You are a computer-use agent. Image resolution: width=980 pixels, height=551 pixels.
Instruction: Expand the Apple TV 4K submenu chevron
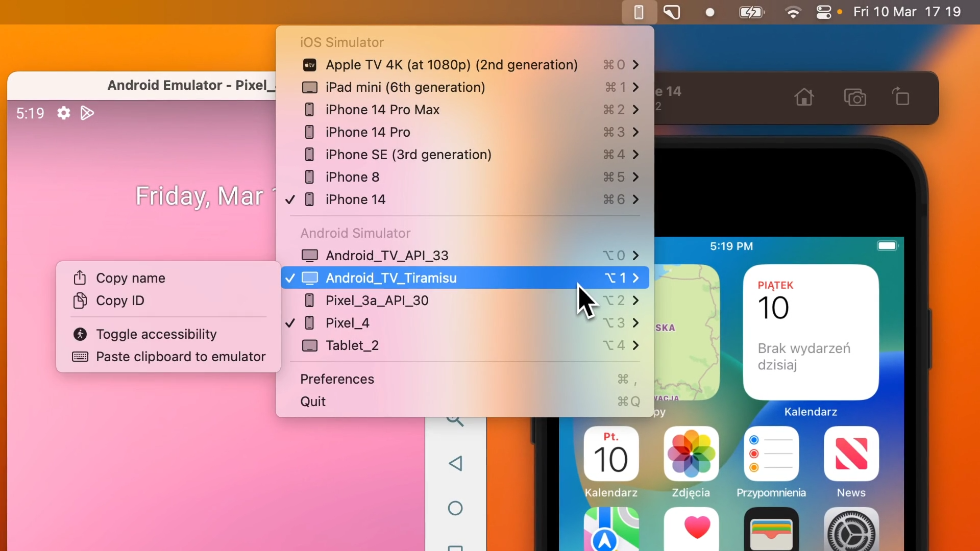[x=636, y=65]
